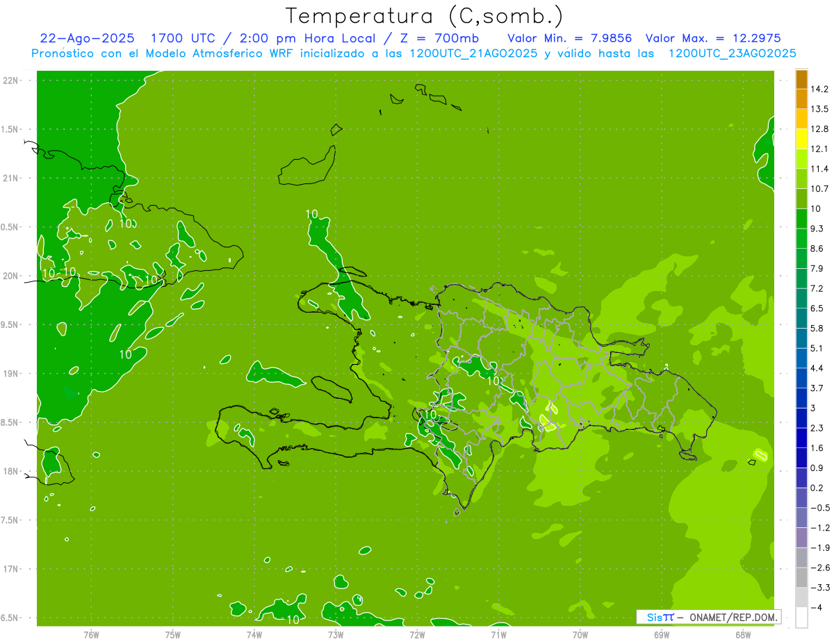Click the title 'Temperatura (C,somb.)'

click(423, 16)
